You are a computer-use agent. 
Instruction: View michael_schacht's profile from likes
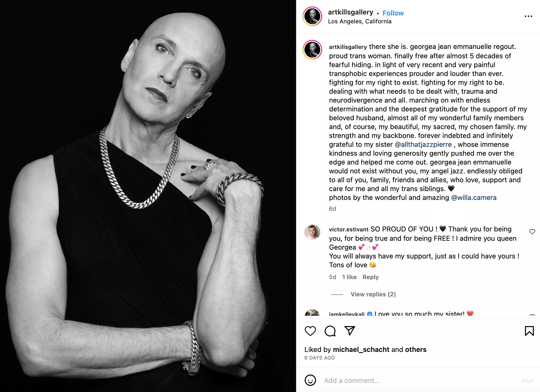(x=361, y=349)
